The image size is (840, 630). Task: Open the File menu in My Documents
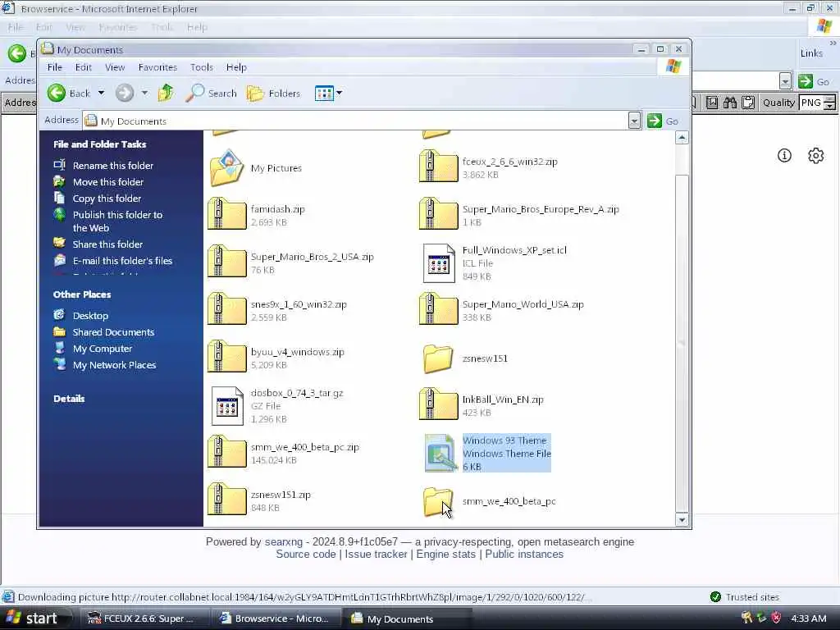pos(55,67)
